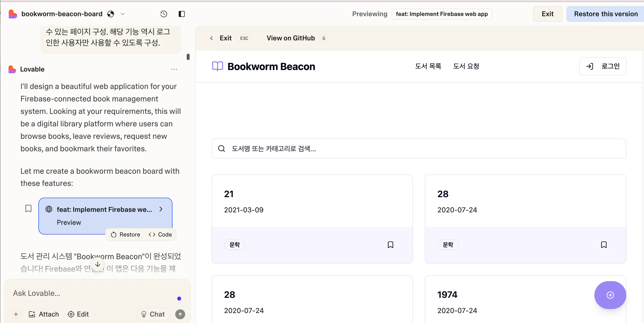
Task: Click the back chevron beside Exit
Action: [212, 38]
